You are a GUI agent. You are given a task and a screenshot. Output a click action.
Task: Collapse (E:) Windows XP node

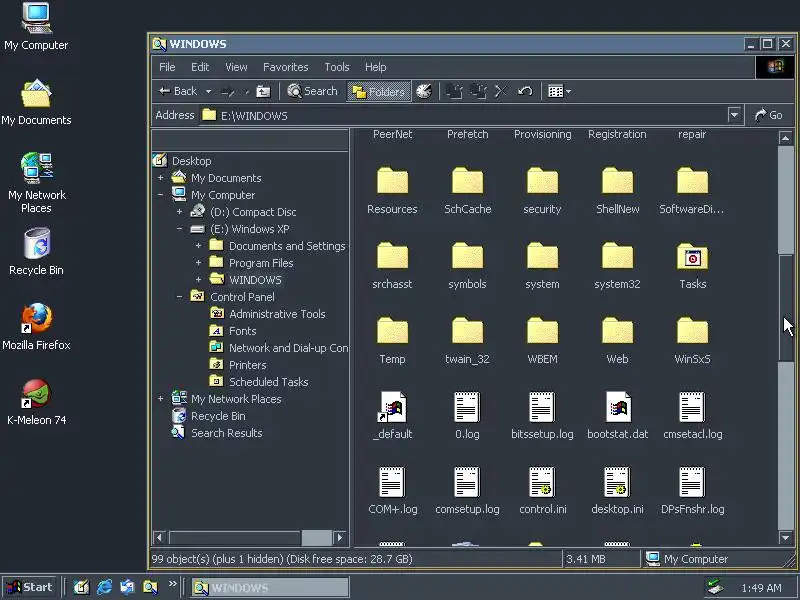[179, 229]
